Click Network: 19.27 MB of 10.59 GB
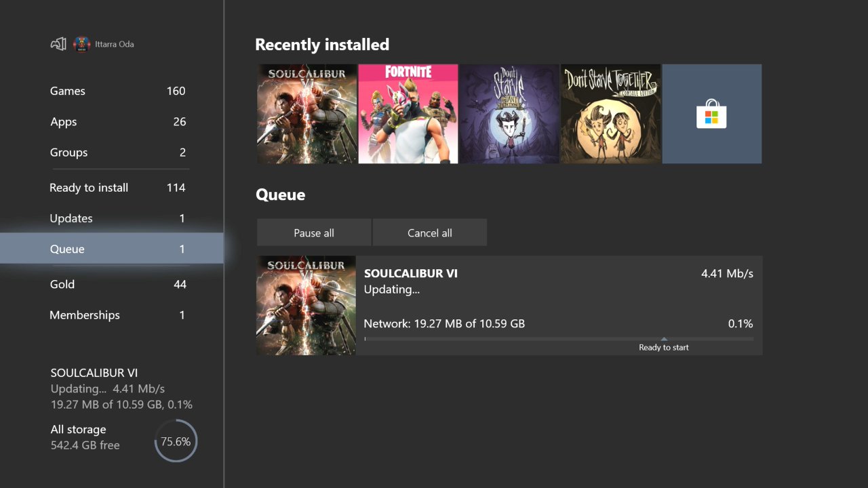868x488 pixels. pyautogui.click(x=444, y=324)
